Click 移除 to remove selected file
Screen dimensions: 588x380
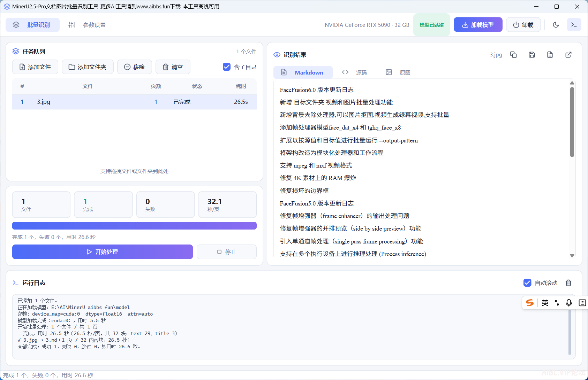[135, 67]
